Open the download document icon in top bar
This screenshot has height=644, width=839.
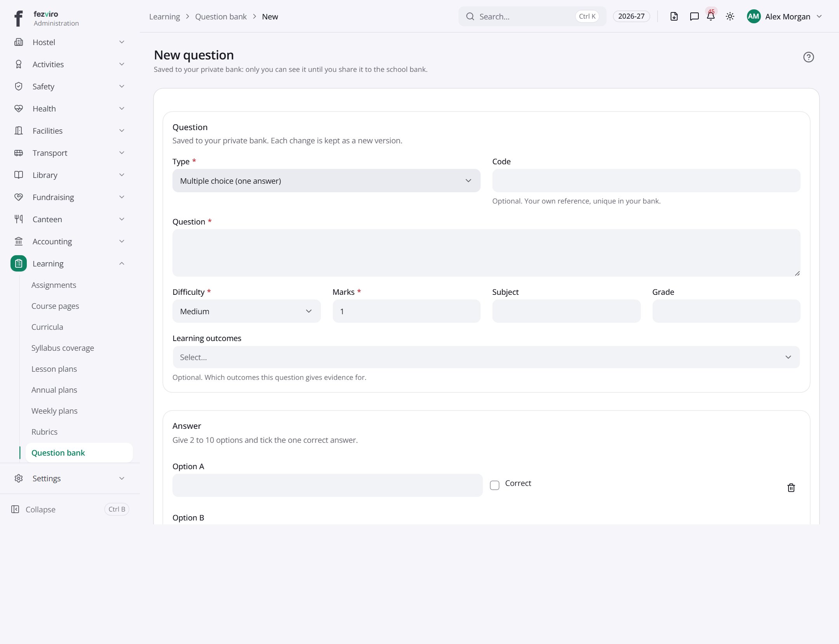pos(674,16)
